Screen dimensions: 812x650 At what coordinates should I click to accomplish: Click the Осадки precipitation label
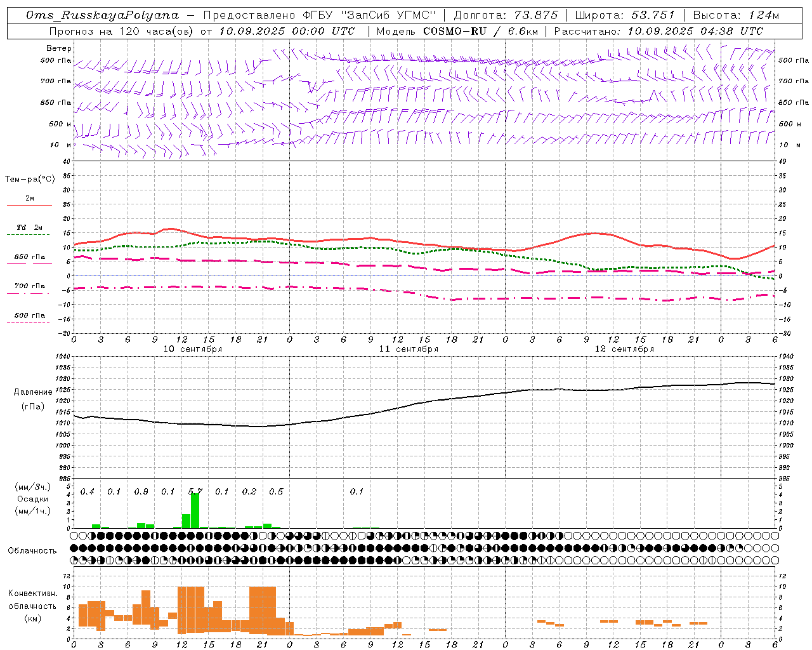(x=32, y=500)
